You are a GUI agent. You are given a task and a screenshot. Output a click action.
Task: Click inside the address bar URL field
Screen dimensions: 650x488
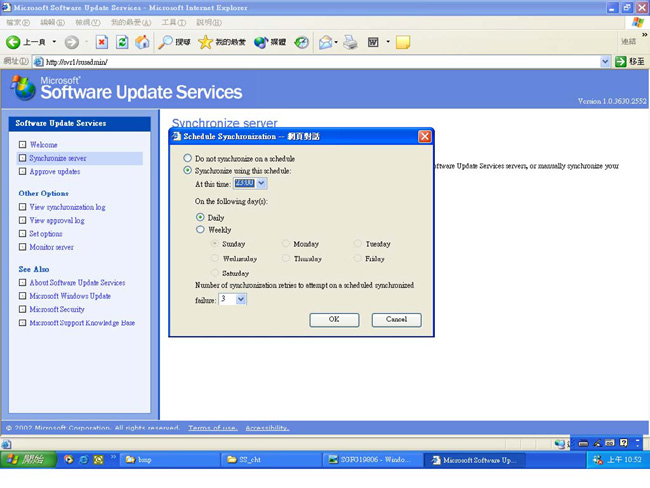click(315, 62)
